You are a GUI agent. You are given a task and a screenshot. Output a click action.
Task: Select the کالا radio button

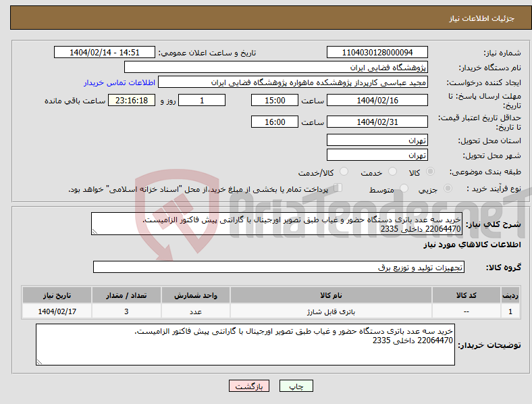(x=430, y=172)
